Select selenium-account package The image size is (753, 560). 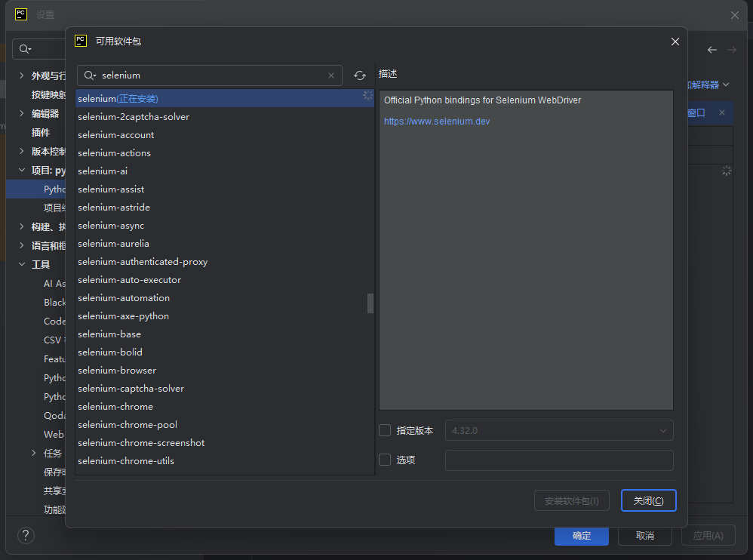[x=224, y=135]
